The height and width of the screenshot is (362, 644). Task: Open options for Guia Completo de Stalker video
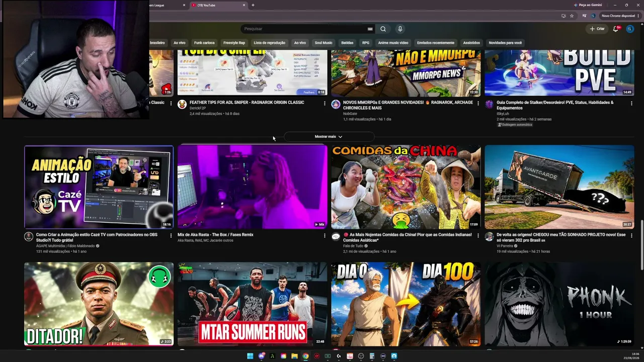[631, 103]
